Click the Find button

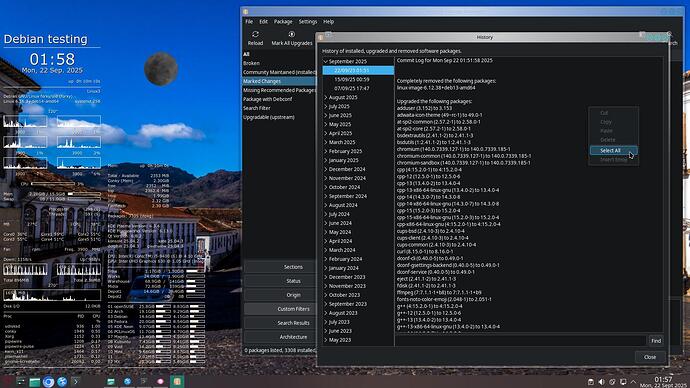(656, 340)
